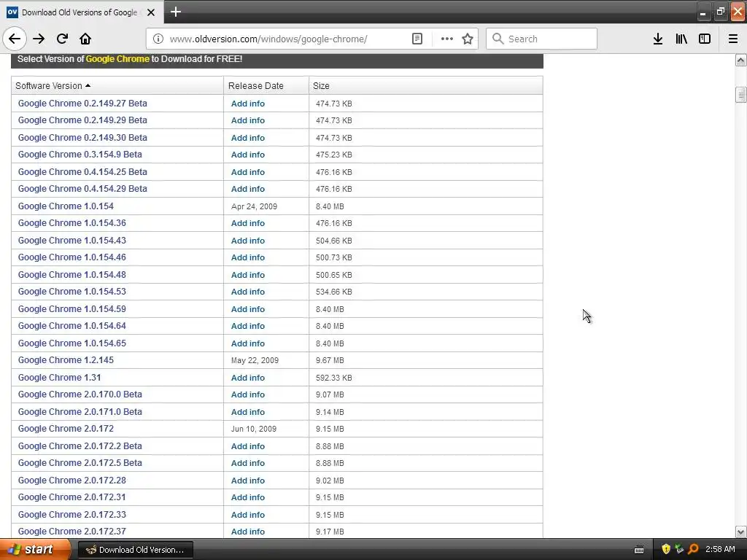Open the downloads arrow icon
747x560 pixels.
(658, 39)
